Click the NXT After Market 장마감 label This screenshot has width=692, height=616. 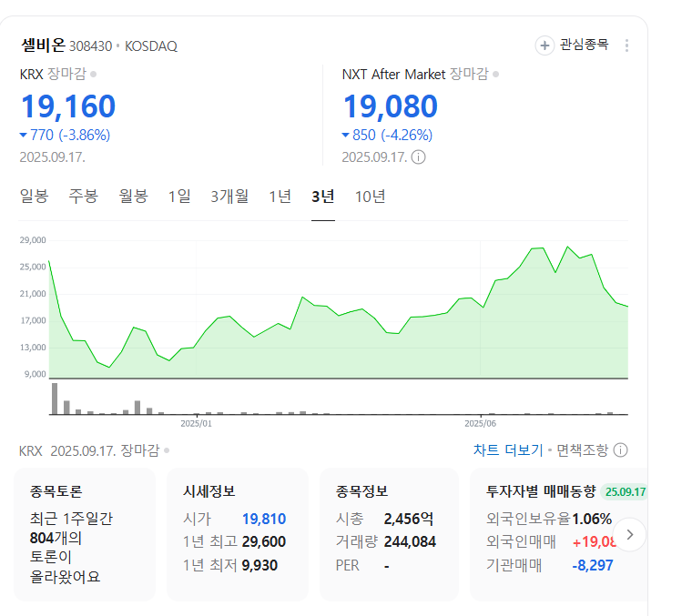[x=415, y=74]
